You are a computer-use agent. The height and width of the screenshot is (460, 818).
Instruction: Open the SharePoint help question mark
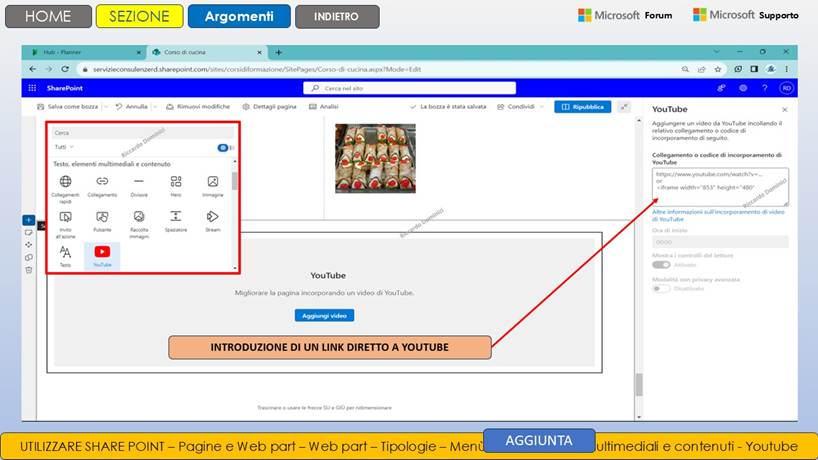coord(765,88)
